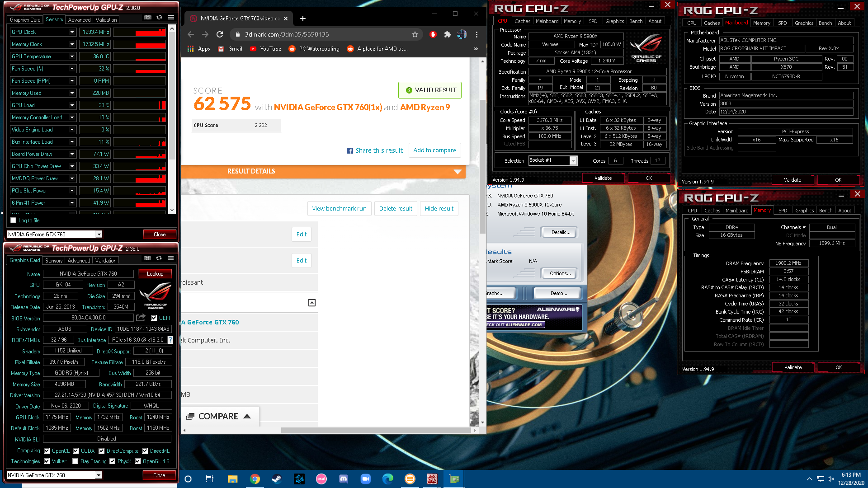Switch to Advanced tab in GPU-Z Sensors window
The image size is (868, 488).
(79, 19)
